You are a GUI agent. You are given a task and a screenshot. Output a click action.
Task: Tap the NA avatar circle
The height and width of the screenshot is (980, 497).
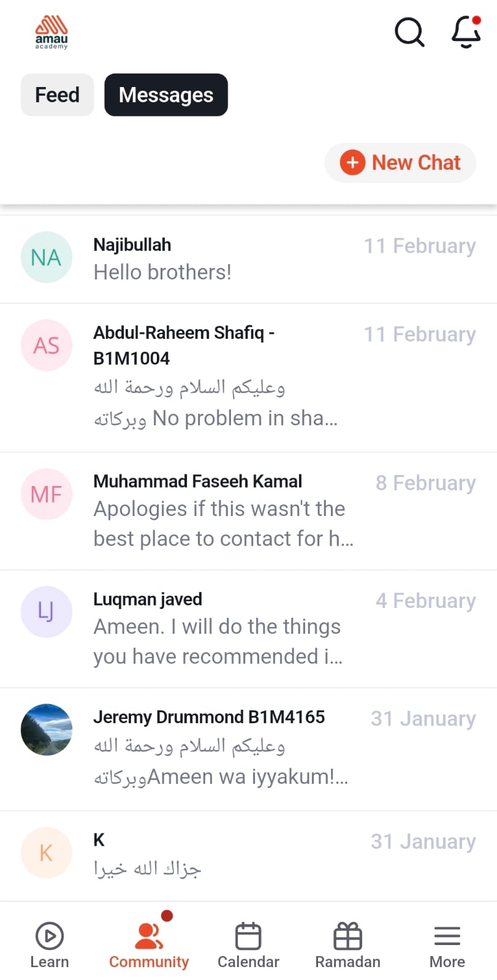47,257
